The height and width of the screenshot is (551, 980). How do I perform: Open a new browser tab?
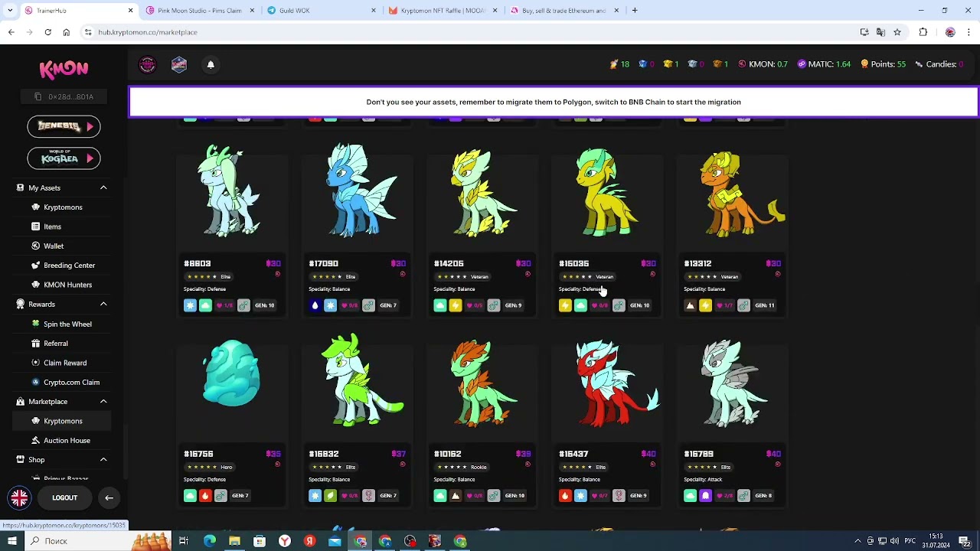635,11
